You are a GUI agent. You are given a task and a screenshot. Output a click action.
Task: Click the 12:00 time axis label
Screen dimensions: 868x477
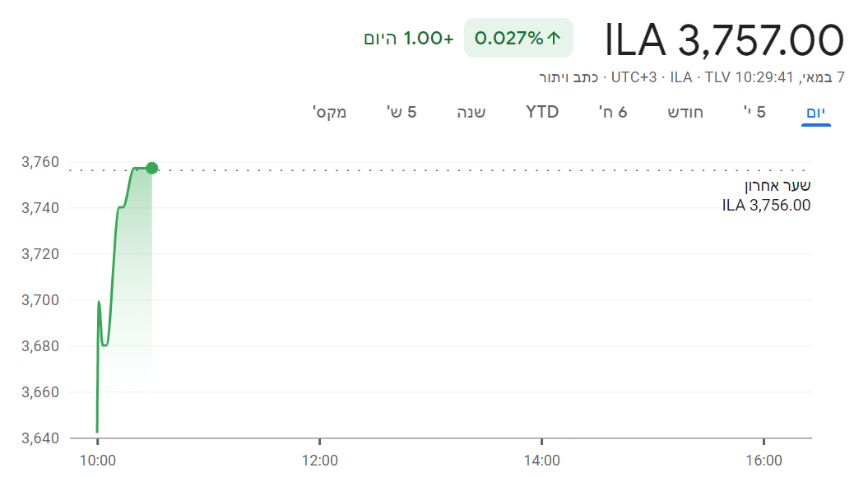pos(319,461)
